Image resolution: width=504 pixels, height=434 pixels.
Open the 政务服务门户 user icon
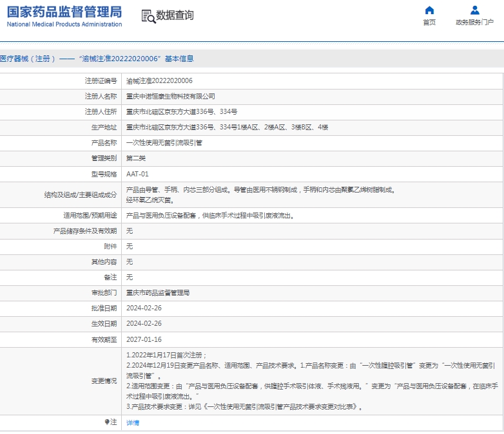[x=475, y=10]
